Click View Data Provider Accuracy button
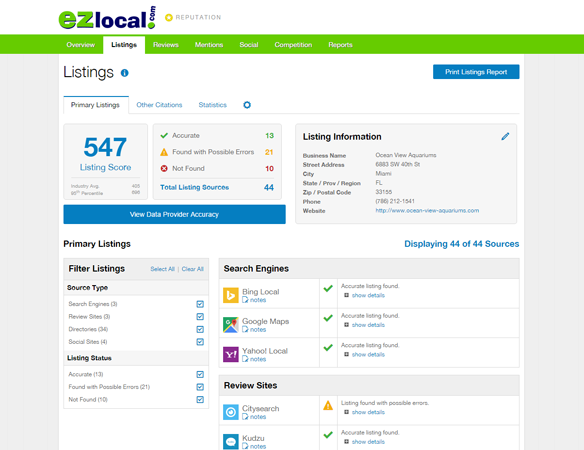 coord(174,214)
